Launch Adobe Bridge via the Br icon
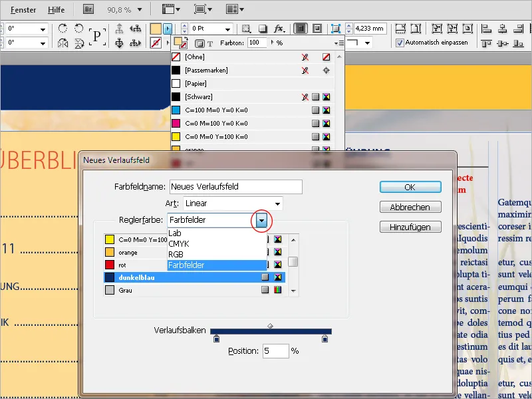The image size is (532, 399). click(x=88, y=9)
